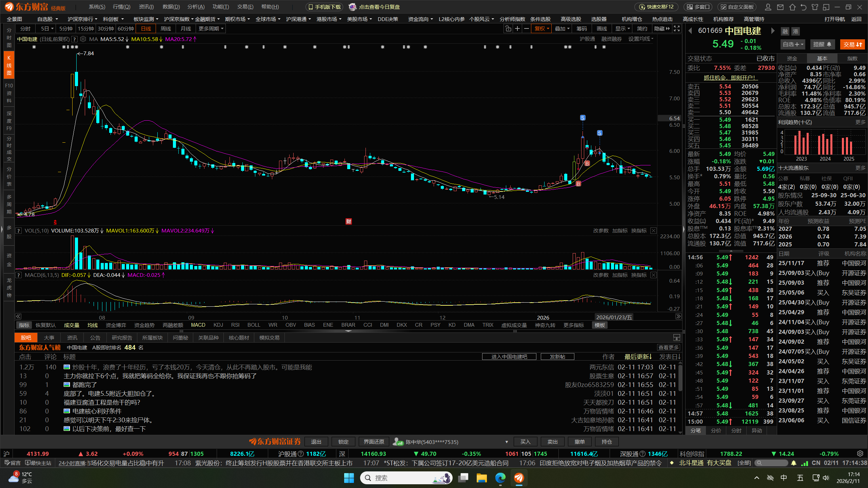Image resolution: width=868 pixels, height=488 pixels.
Task: Open the 分析(A) menu
Action: pyautogui.click(x=196, y=7)
